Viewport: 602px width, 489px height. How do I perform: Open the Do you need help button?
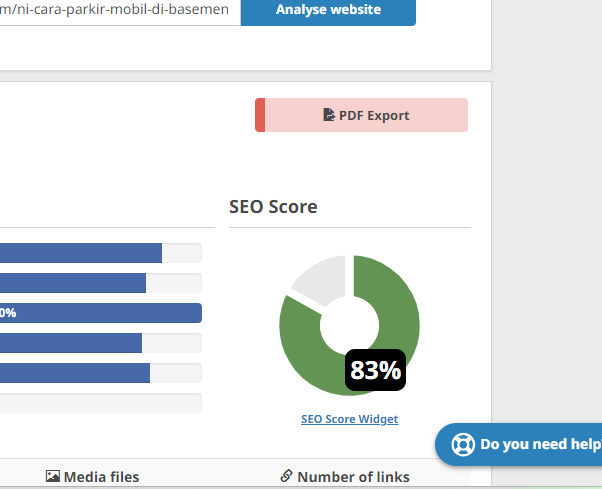(x=518, y=444)
